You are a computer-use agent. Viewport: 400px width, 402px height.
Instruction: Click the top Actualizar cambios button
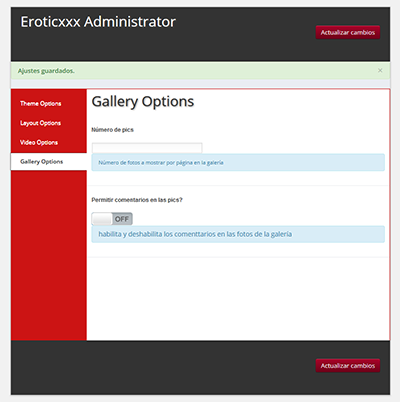pos(348,32)
